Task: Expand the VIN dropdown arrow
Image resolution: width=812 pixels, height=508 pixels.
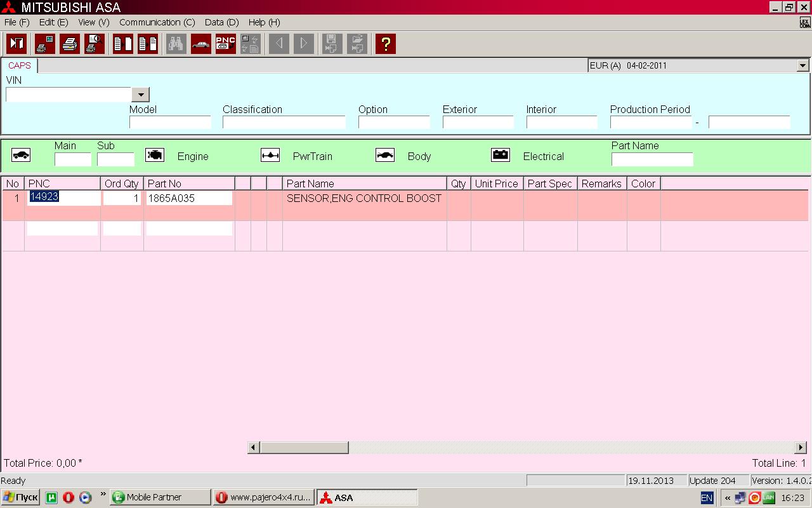Action: (x=140, y=95)
